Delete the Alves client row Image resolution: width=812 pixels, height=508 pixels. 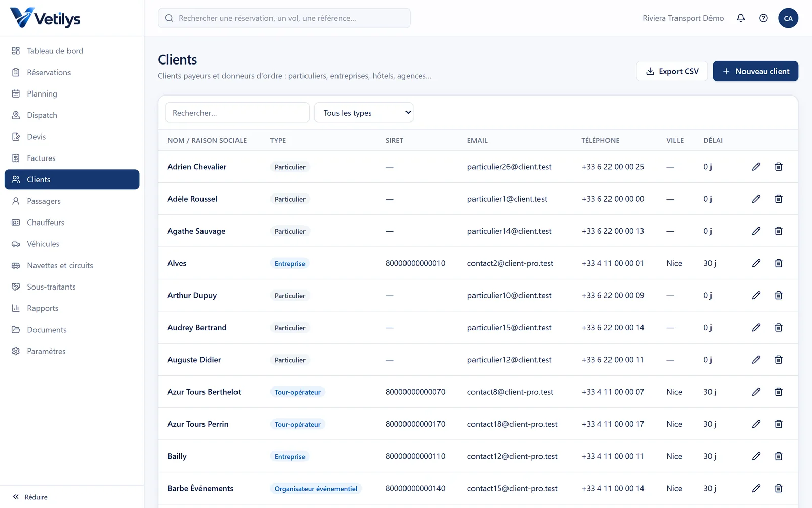point(779,263)
